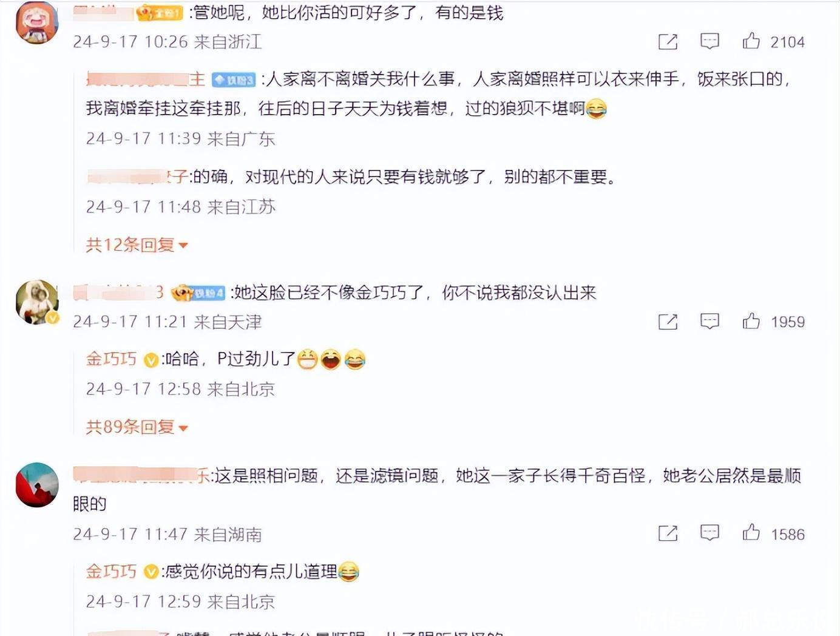Screen dimensions: 840x636
Task: Share the comment liked 2104 times
Action: (668, 42)
